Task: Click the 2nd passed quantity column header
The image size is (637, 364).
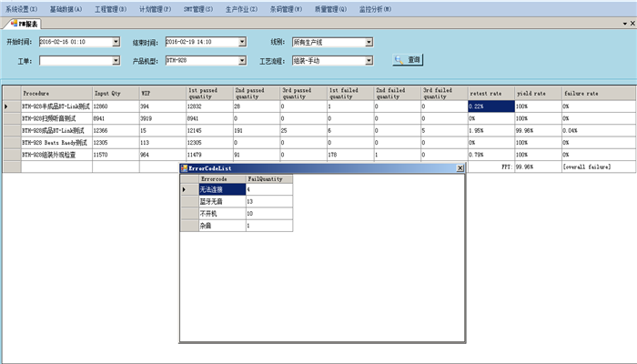Action: pyautogui.click(x=257, y=93)
